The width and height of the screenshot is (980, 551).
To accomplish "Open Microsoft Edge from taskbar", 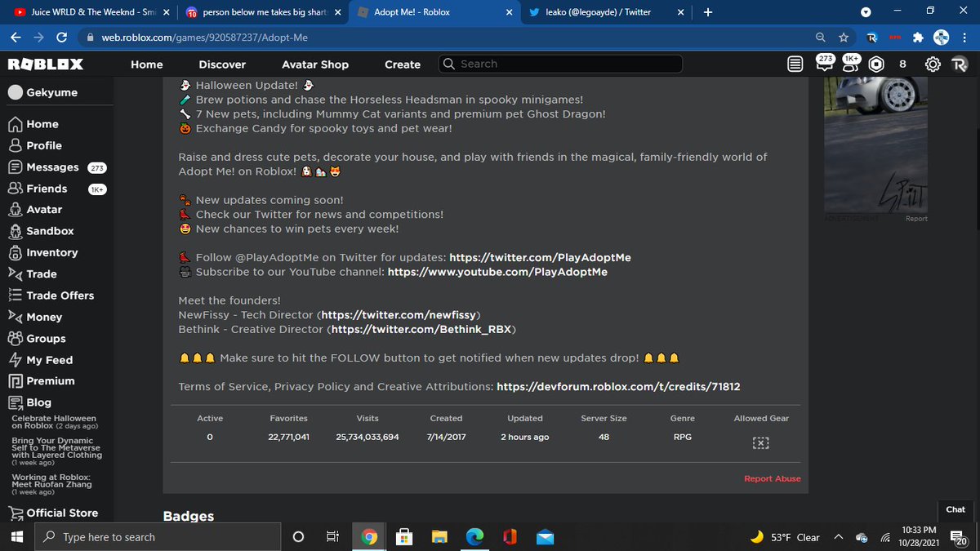I will 475,536.
